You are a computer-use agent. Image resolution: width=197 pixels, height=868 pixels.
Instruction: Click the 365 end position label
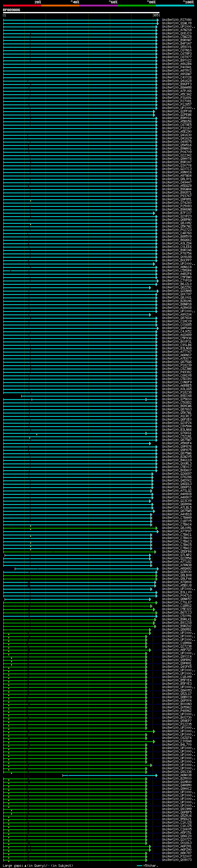pos(155,15)
